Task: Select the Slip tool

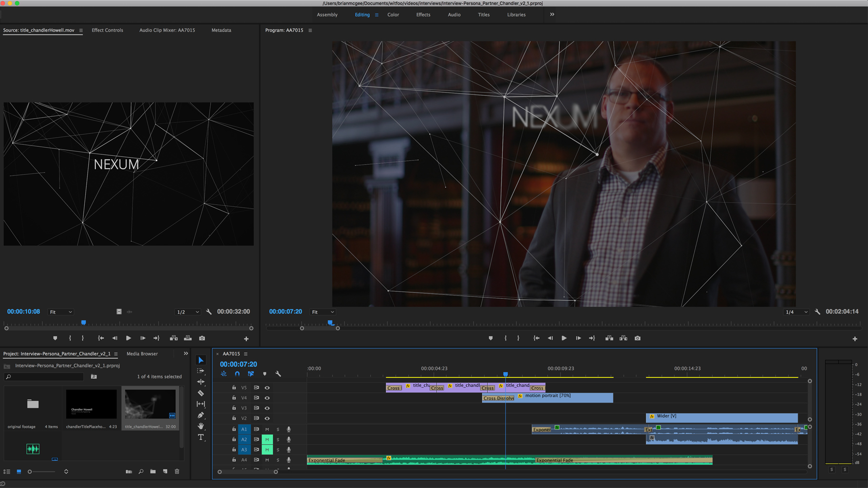Action: tap(201, 404)
